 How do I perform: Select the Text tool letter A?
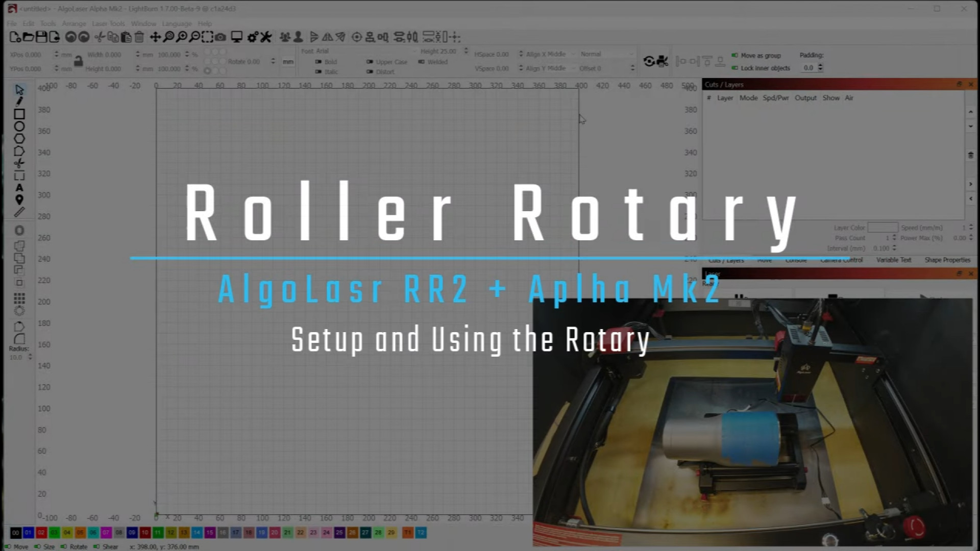pyautogui.click(x=19, y=188)
